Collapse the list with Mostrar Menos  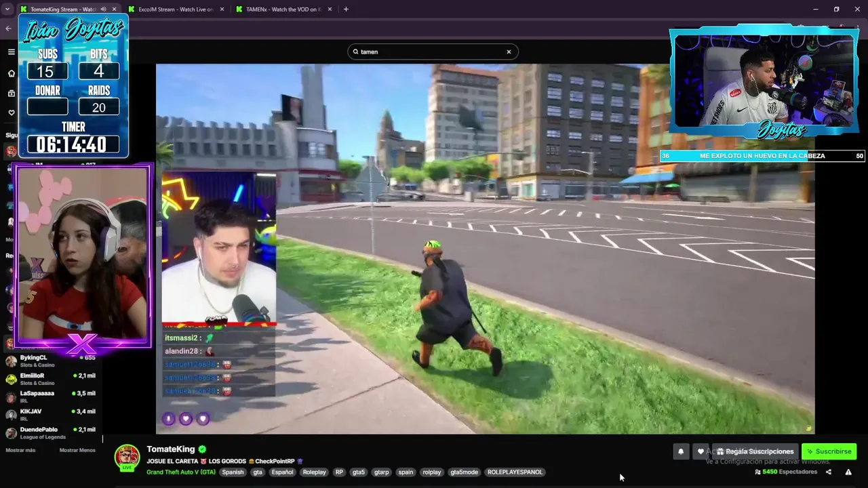coord(77,450)
